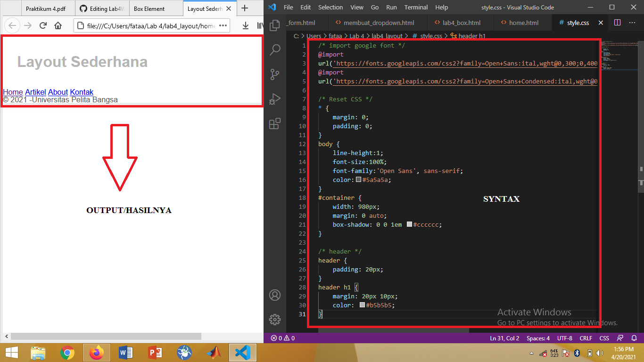The image size is (644, 362).
Task: Open the Explorer icon in VS Code sidebar
Action: (275, 26)
